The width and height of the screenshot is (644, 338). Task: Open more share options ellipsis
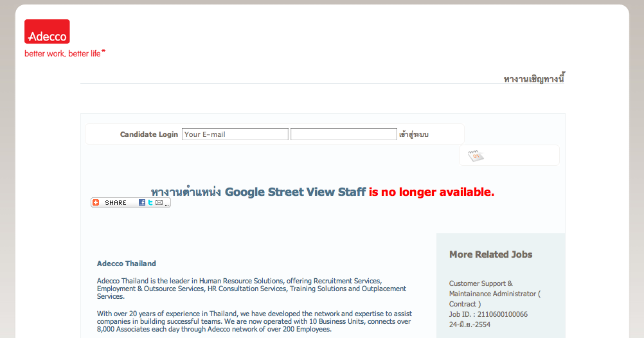(166, 204)
